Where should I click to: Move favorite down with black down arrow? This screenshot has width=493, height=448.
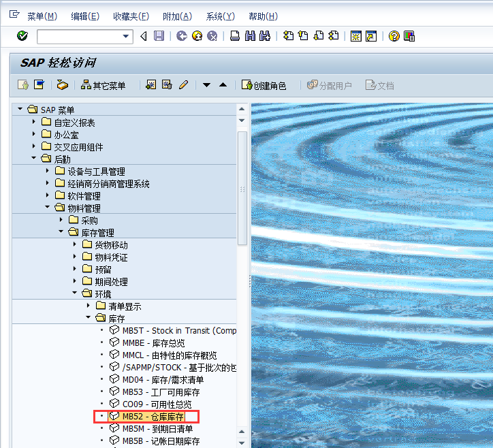click(206, 85)
